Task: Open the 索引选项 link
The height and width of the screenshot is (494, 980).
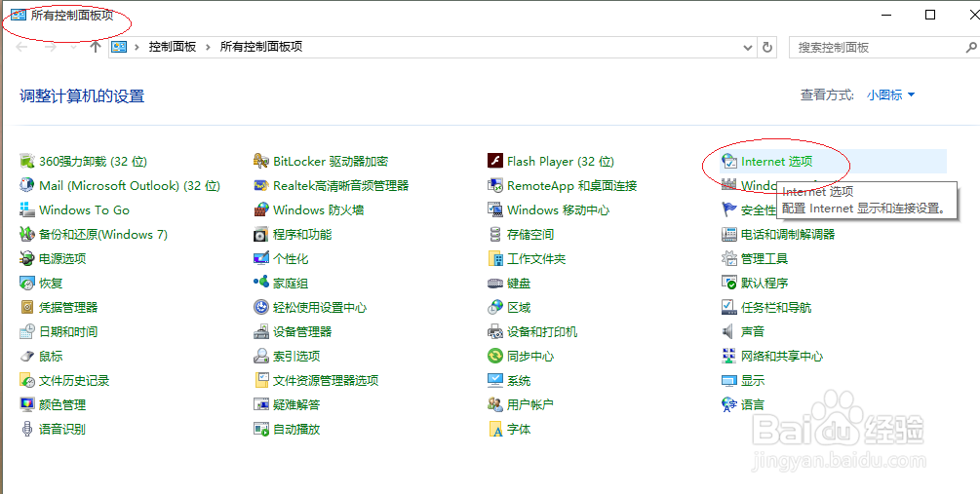Action: (296, 356)
